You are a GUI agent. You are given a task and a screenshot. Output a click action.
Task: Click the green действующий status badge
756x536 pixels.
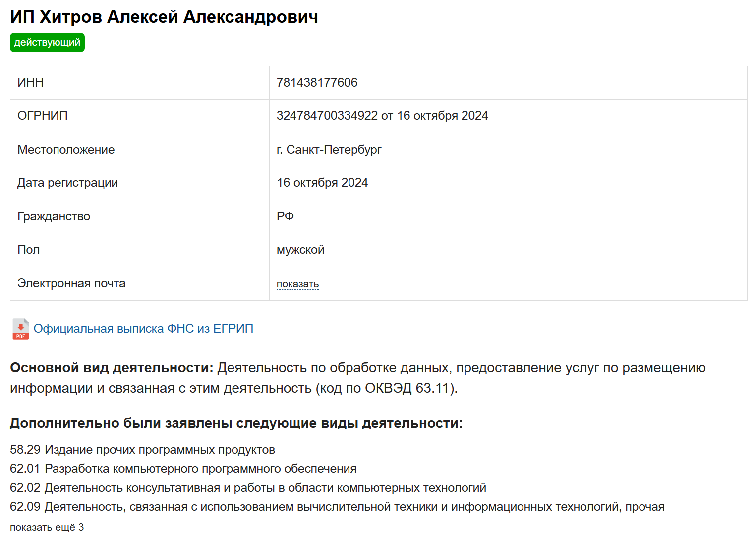[47, 42]
